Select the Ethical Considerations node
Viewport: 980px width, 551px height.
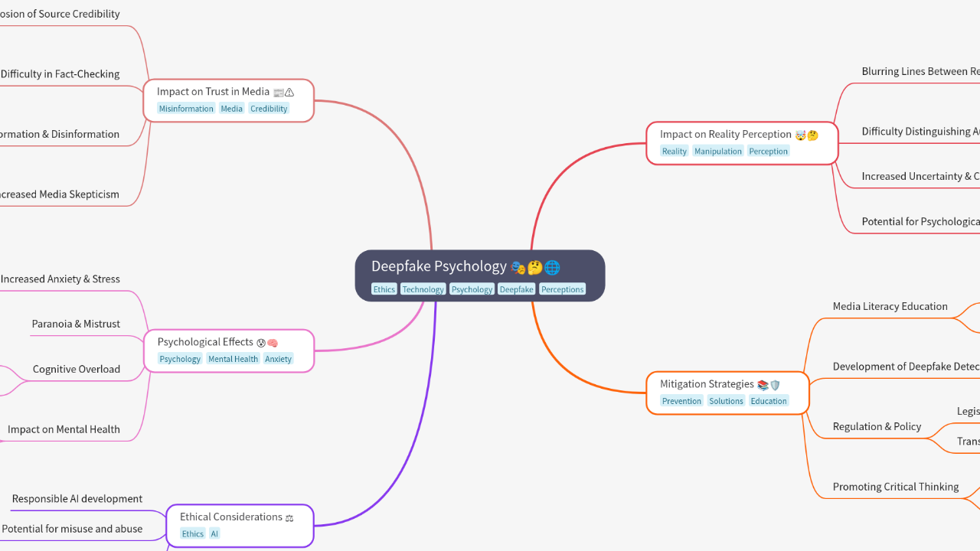(x=240, y=526)
